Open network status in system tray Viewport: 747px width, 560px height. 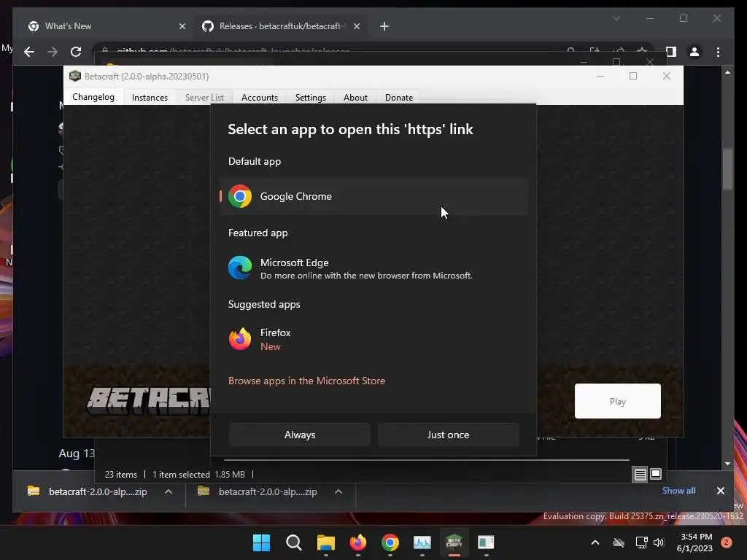click(641, 542)
